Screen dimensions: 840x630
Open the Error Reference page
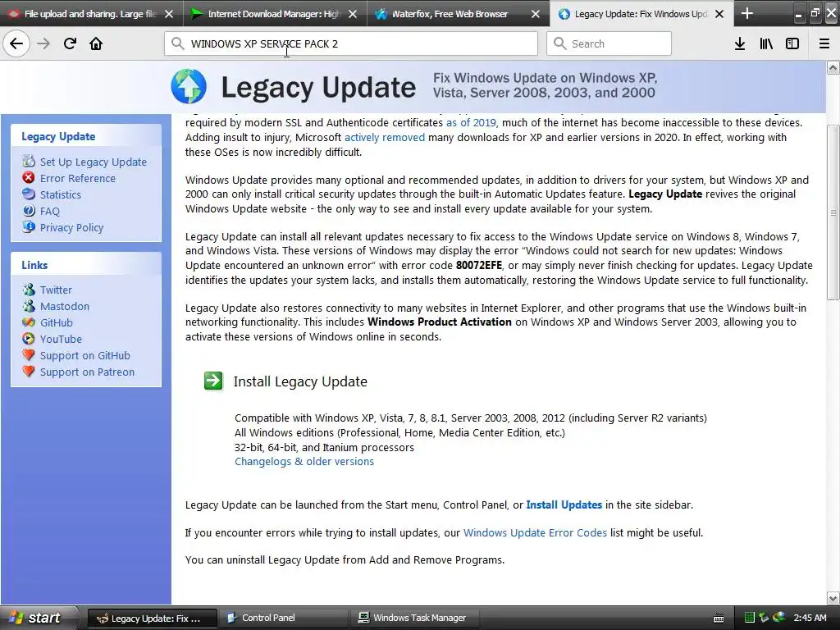(x=78, y=178)
